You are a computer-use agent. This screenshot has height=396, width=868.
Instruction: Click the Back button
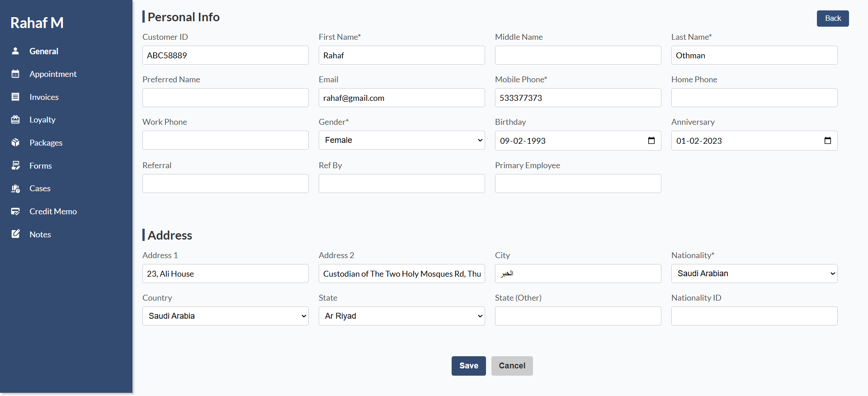[832, 19]
